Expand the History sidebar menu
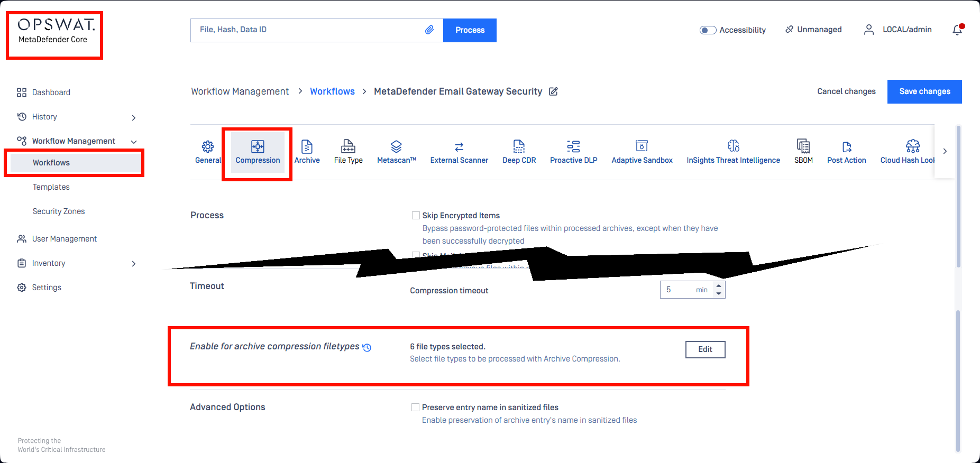Image resolution: width=980 pixels, height=463 pixels. tap(134, 117)
